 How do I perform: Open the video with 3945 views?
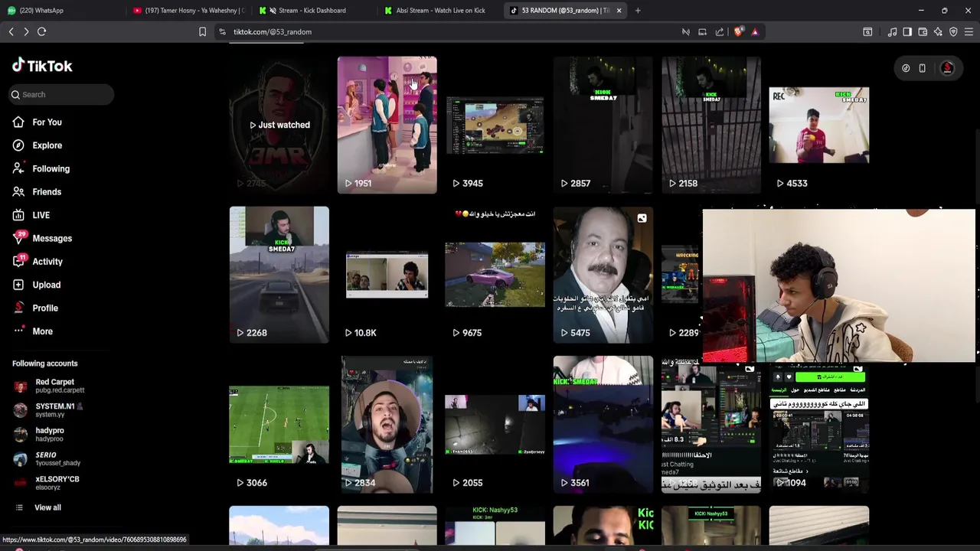click(495, 125)
